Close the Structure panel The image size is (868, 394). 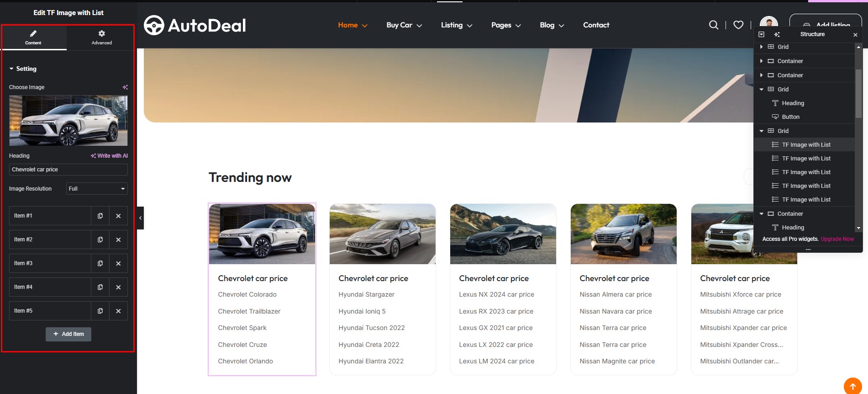point(855,35)
